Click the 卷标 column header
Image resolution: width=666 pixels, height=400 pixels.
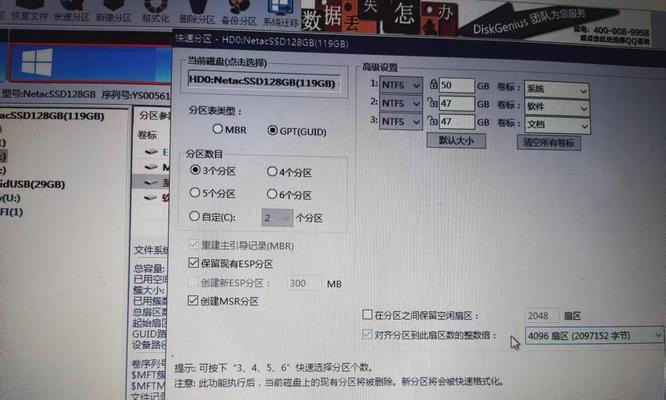[x=147, y=135]
